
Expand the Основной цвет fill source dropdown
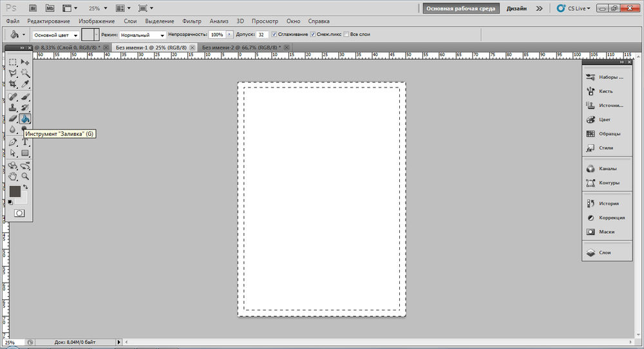click(x=55, y=34)
